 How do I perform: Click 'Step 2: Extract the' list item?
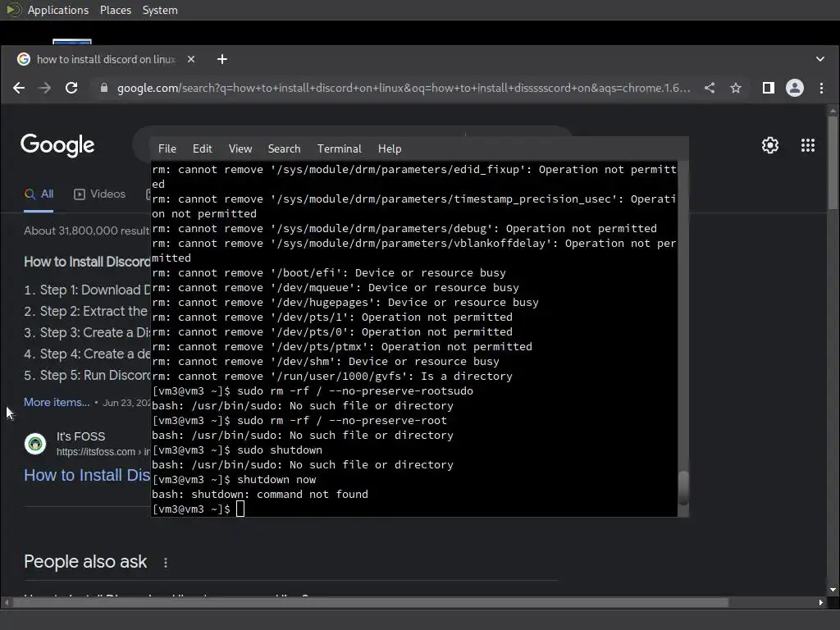pos(85,311)
